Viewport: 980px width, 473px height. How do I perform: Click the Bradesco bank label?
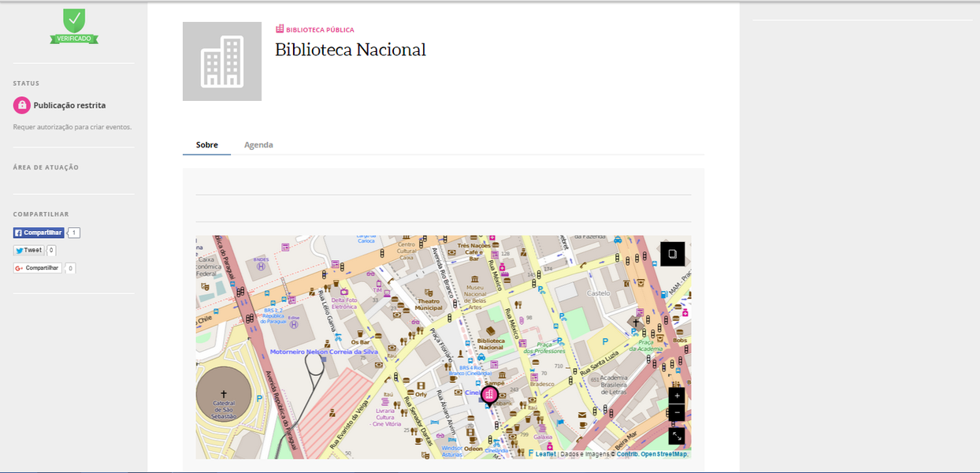click(541, 384)
